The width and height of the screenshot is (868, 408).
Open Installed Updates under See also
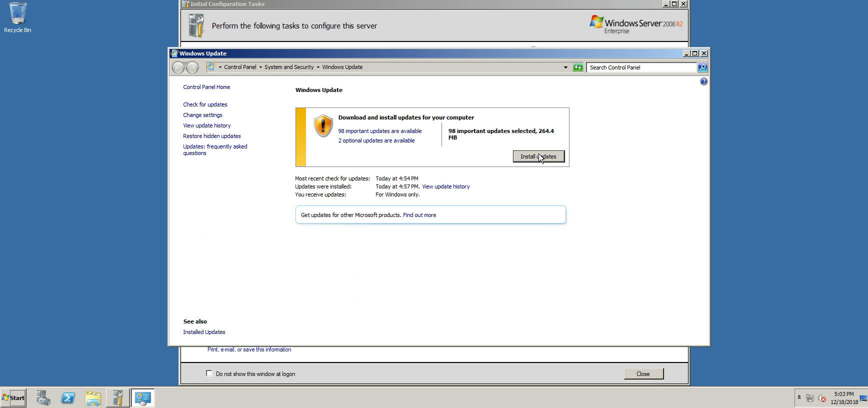coord(204,332)
